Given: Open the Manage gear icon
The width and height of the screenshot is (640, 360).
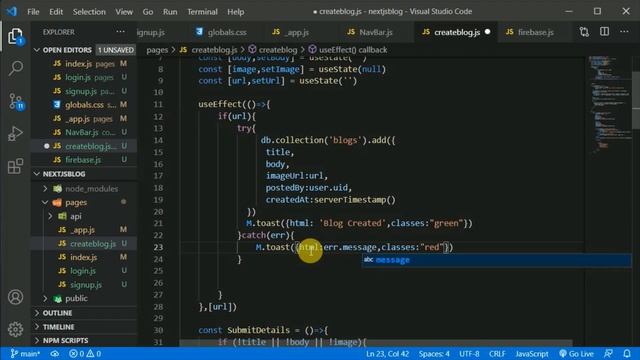Looking at the screenshot, I should tap(16, 329).
